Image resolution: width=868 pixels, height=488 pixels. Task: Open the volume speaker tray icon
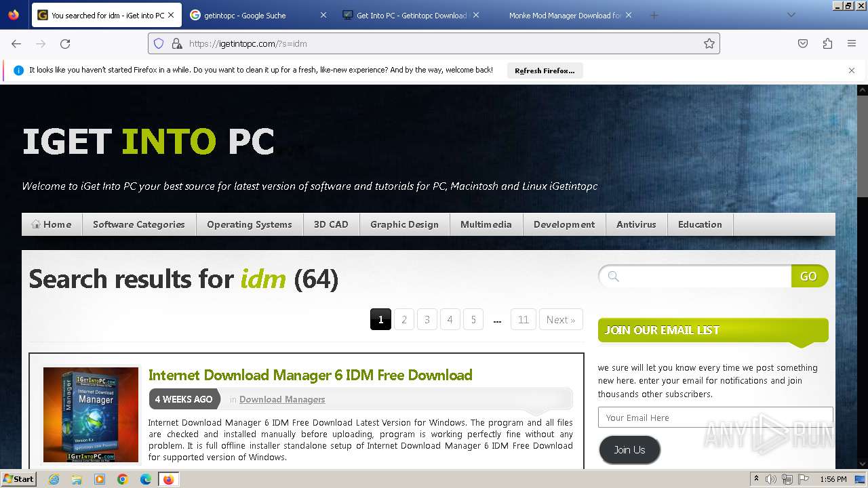[x=770, y=479]
